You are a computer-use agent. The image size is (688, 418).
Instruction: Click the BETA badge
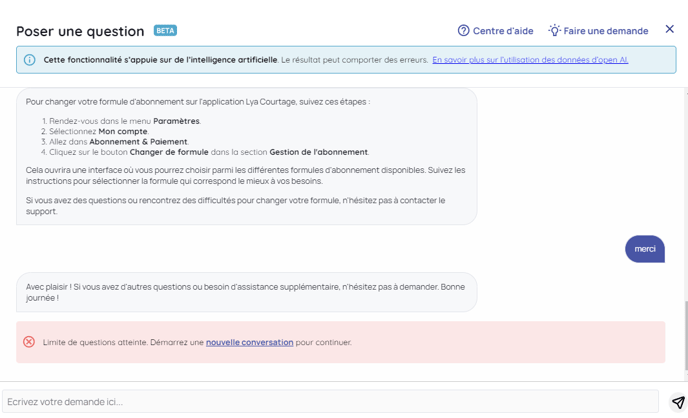tap(165, 31)
